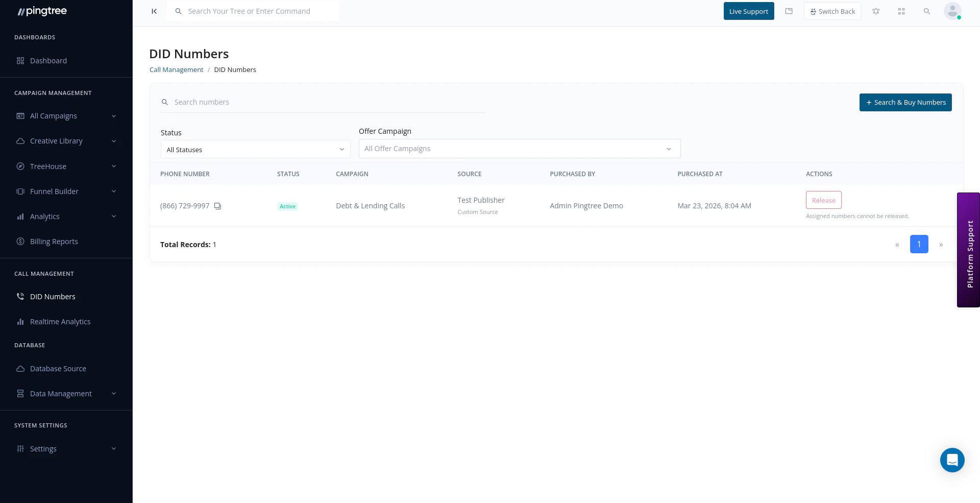Click the top-bar search magnifier icon
980x503 pixels.
927,11
